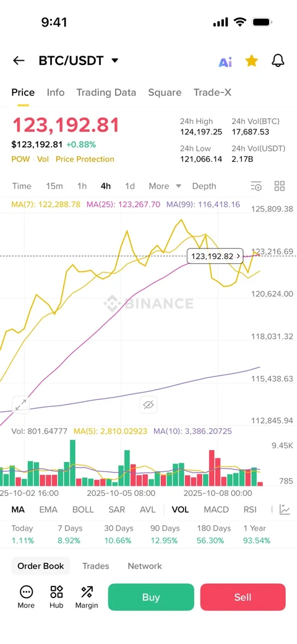
Task: Switch to the Info tab
Action: pyautogui.click(x=56, y=92)
